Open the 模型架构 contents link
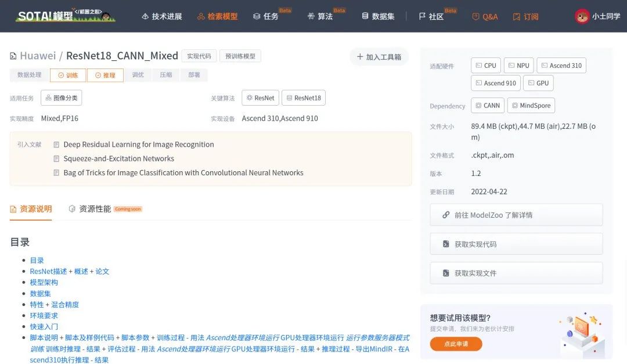Image resolution: width=627 pixels, height=364 pixels. pyautogui.click(x=44, y=282)
